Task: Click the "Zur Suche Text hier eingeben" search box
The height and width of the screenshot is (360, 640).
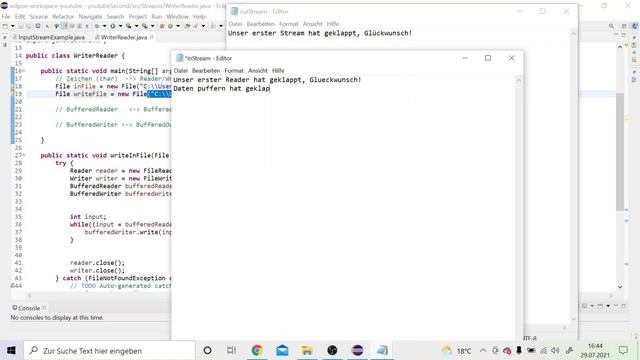Action: tap(109, 350)
